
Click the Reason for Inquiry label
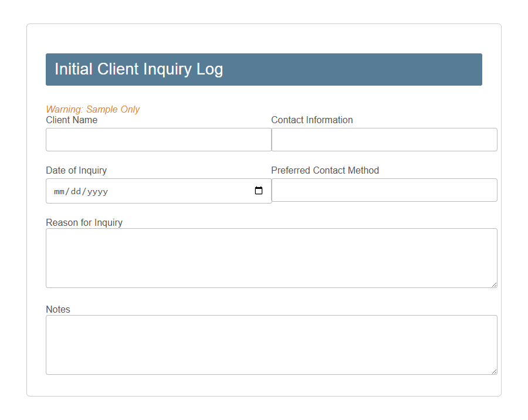(84, 222)
